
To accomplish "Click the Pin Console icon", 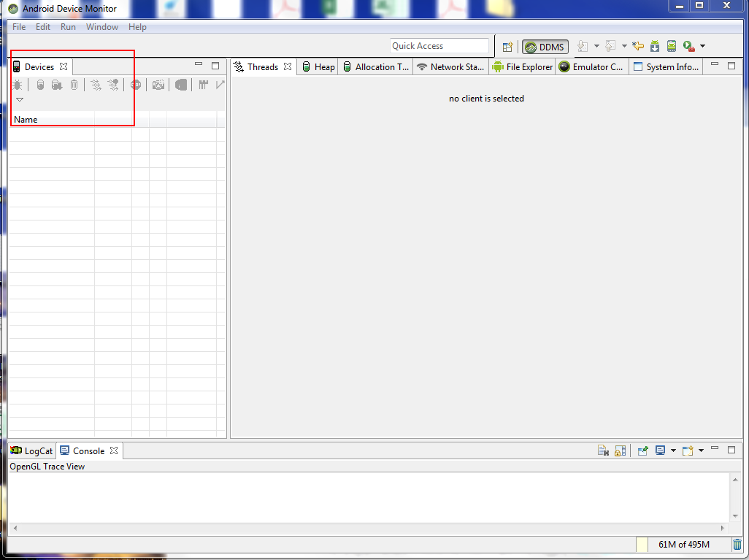I will pyautogui.click(x=642, y=450).
